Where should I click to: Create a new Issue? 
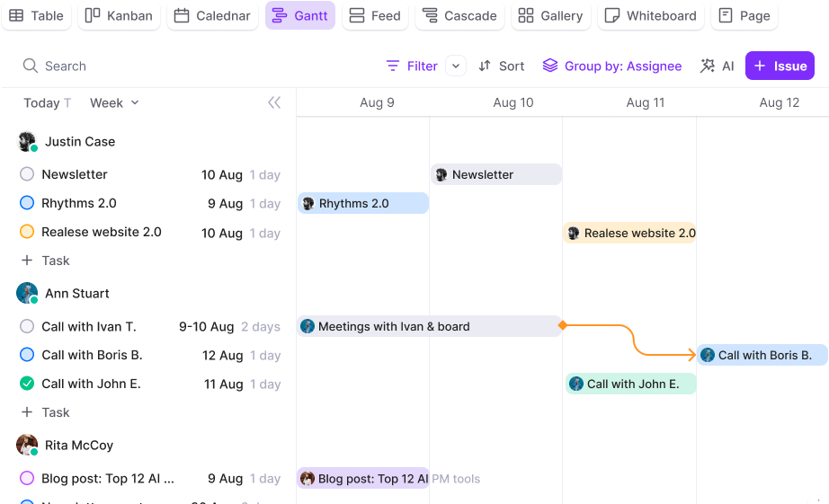780,66
